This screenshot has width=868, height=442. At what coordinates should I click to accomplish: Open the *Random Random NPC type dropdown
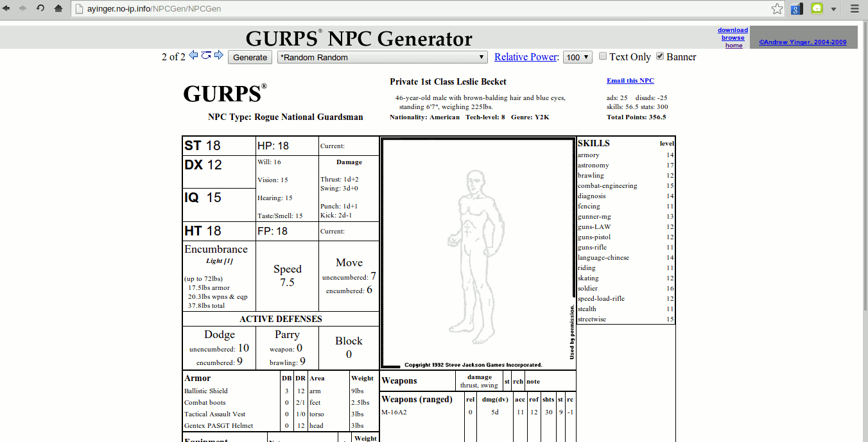pyautogui.click(x=382, y=57)
